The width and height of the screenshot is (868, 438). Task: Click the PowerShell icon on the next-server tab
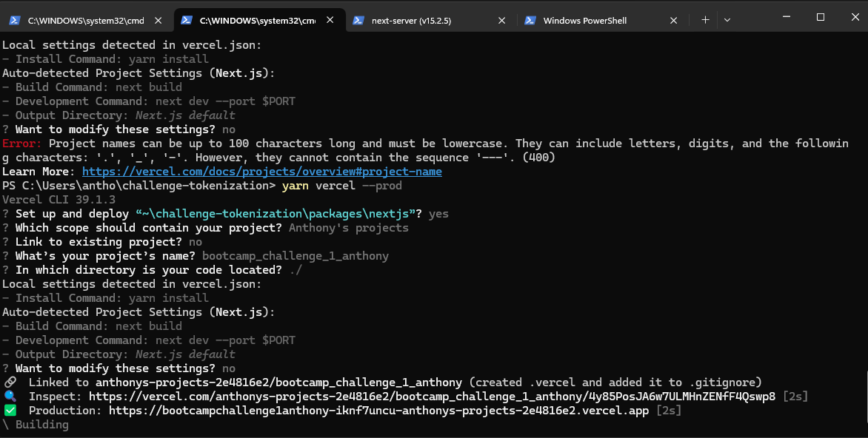click(359, 20)
